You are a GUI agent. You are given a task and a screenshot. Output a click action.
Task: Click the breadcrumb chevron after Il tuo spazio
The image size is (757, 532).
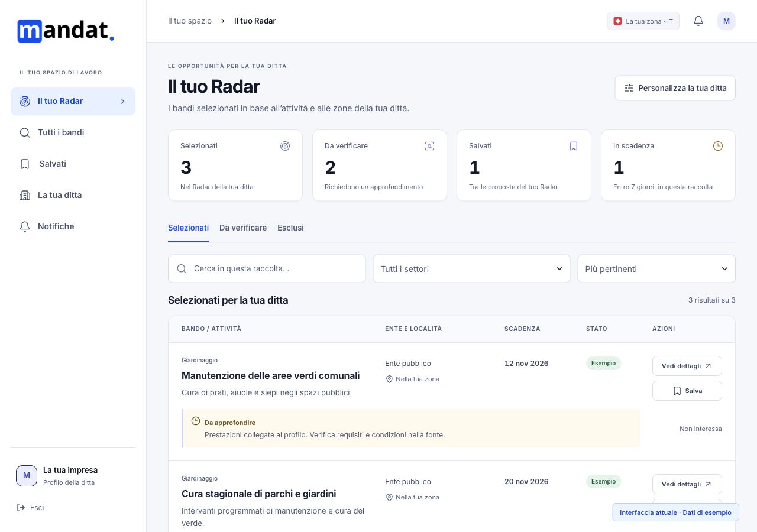223,21
